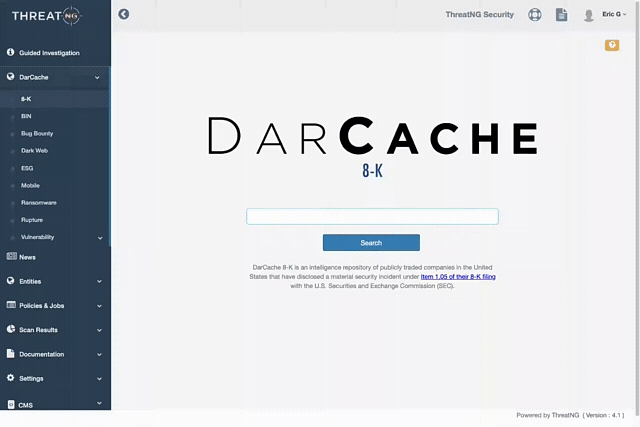Click the DarCache 8-K title logo

[372, 147]
